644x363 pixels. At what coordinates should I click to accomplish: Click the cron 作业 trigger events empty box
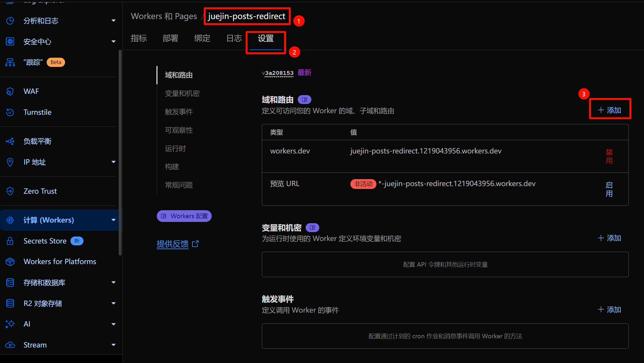coord(445,336)
